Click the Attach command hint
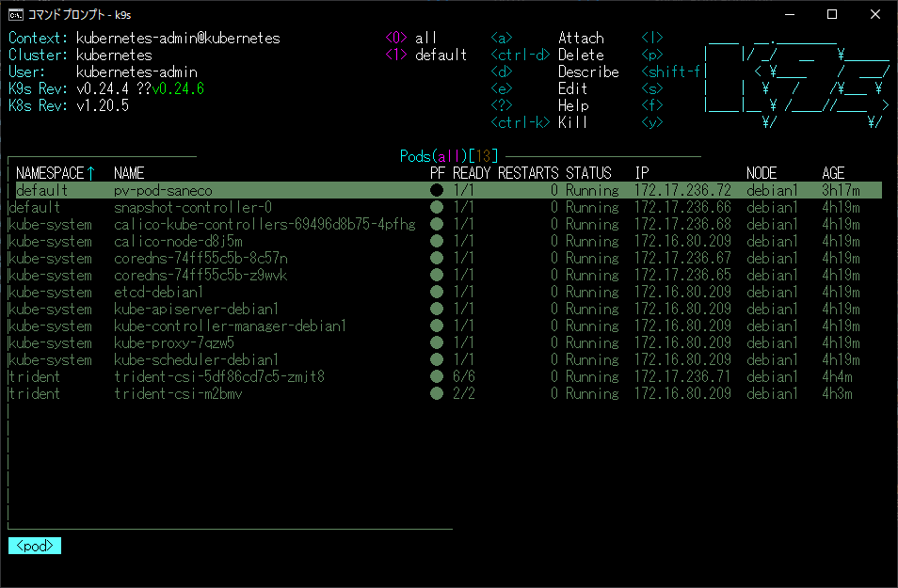This screenshot has width=898, height=588. tap(581, 39)
